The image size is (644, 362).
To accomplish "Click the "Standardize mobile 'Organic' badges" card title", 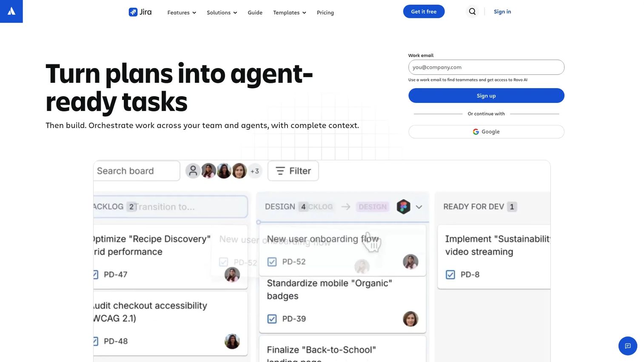I will click(329, 290).
